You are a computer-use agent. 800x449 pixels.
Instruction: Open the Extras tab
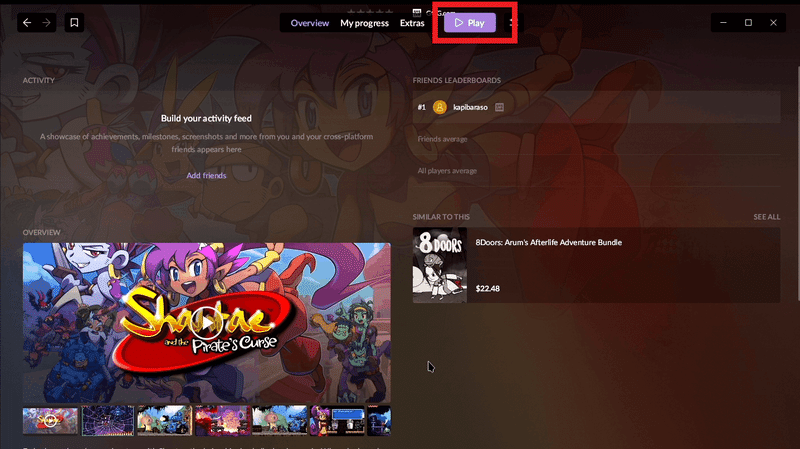pos(412,23)
